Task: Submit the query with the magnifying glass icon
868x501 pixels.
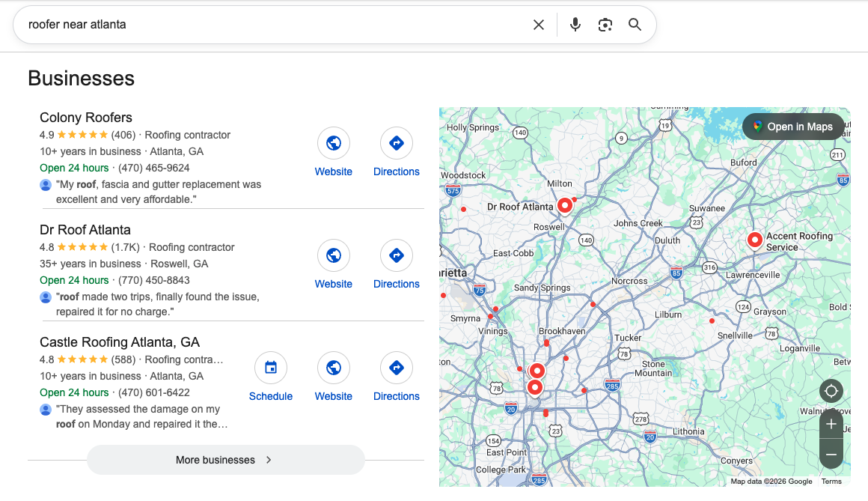Action: coord(635,25)
